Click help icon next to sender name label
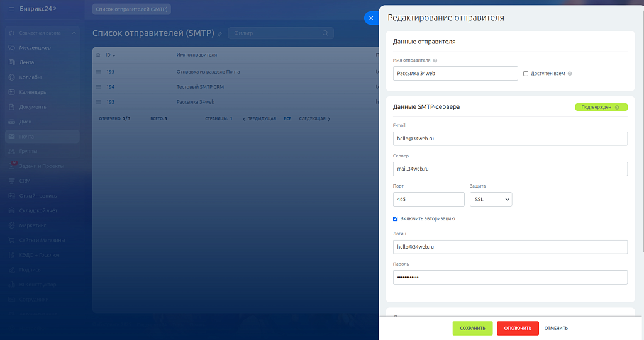 [x=435, y=60]
